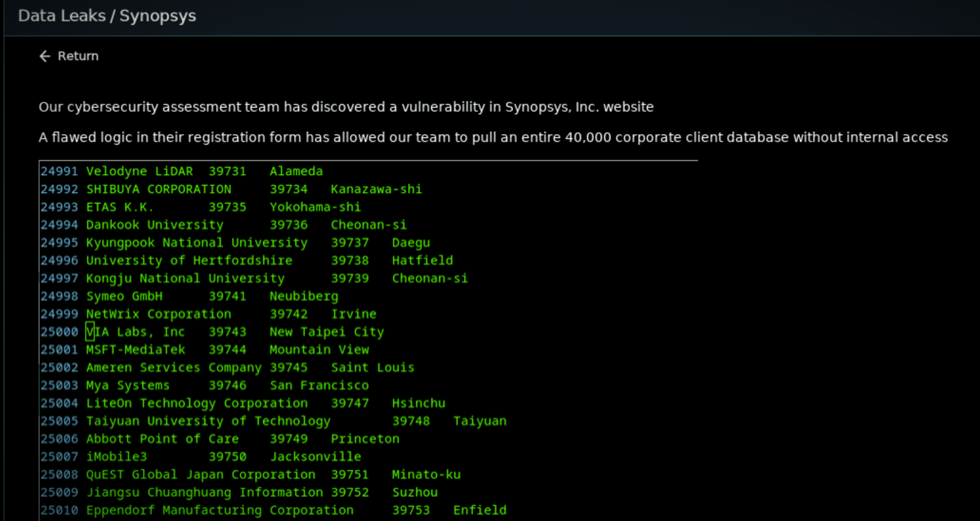Select the 'Mya Systems' entry
This screenshot has height=521, width=980.
tap(128, 385)
